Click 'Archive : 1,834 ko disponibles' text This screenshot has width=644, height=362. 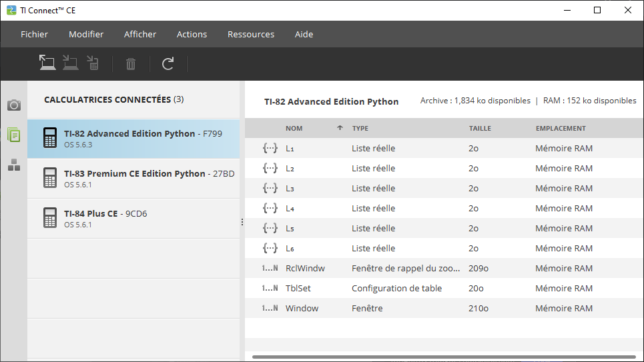click(x=475, y=101)
